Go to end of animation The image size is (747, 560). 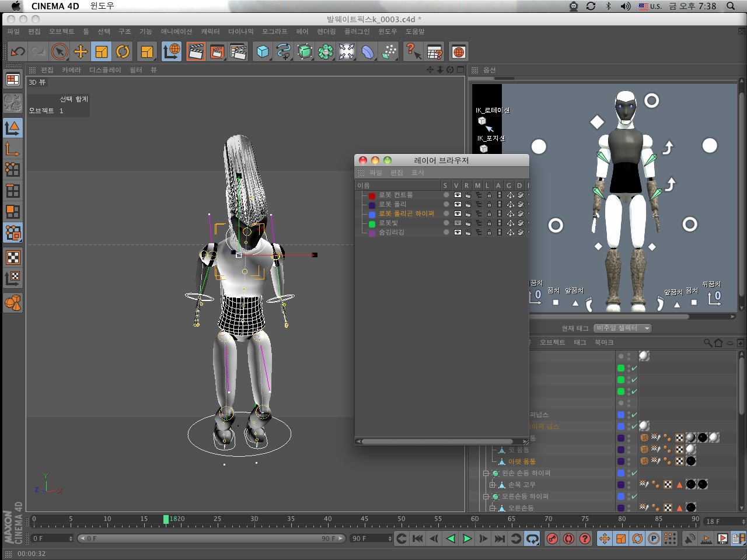pyautogui.click(x=500, y=538)
